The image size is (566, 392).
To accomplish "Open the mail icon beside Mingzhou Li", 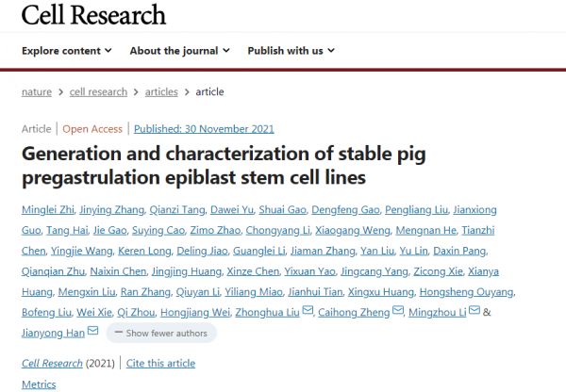I will pos(474,310).
